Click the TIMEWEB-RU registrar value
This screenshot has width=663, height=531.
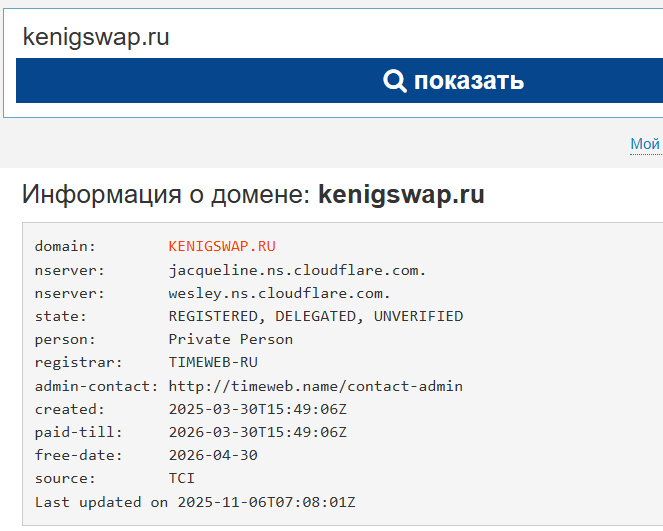[x=213, y=363]
